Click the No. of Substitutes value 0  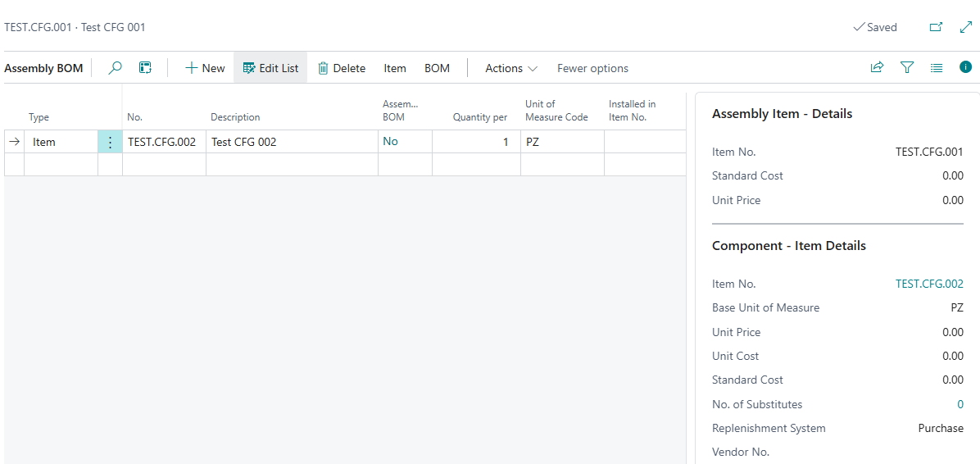point(960,404)
